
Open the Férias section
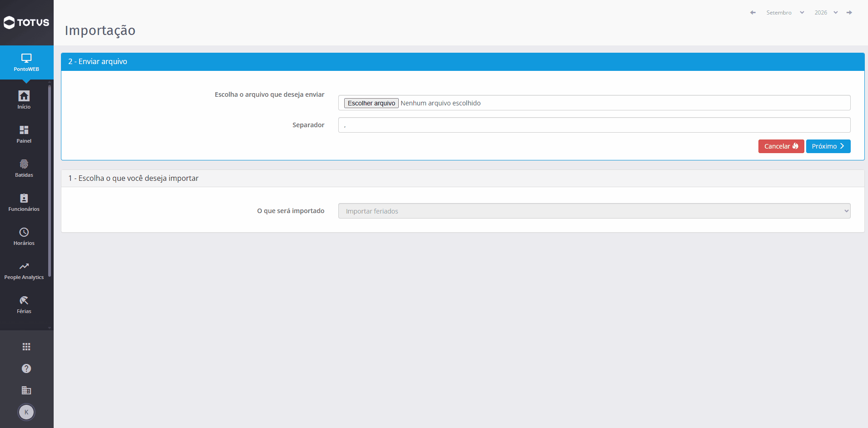pos(24,304)
